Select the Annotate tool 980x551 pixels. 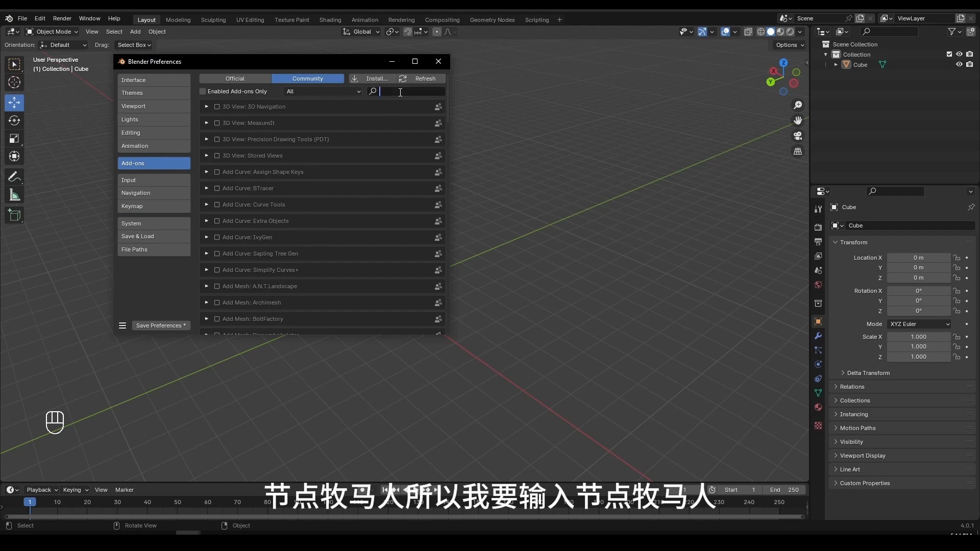[14, 177]
